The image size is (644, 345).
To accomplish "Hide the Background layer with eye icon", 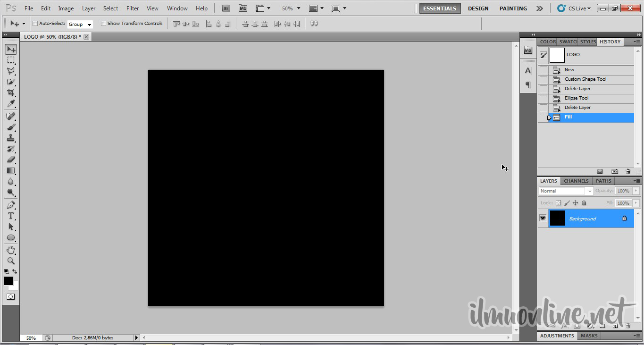I will [x=543, y=218].
